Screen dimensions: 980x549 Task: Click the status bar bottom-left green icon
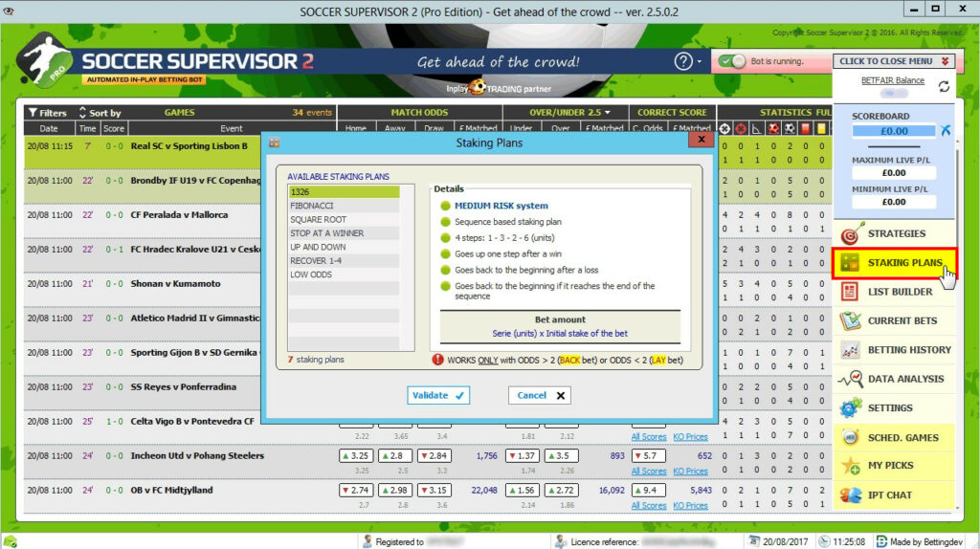tap(10, 541)
